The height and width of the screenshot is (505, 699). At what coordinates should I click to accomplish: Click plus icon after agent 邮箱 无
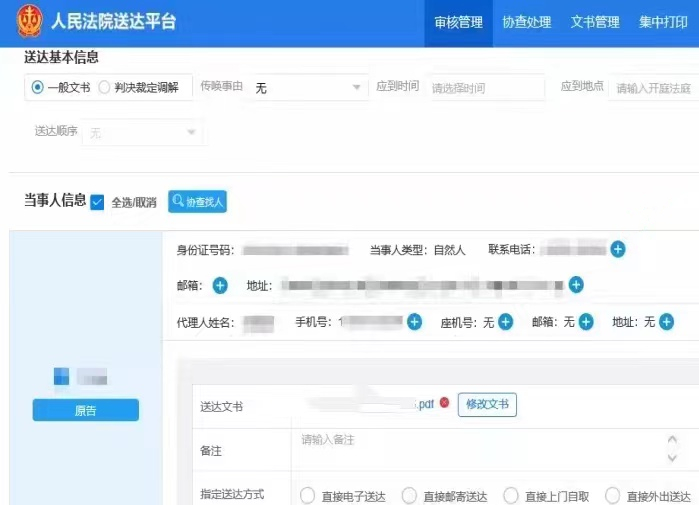[x=586, y=322]
